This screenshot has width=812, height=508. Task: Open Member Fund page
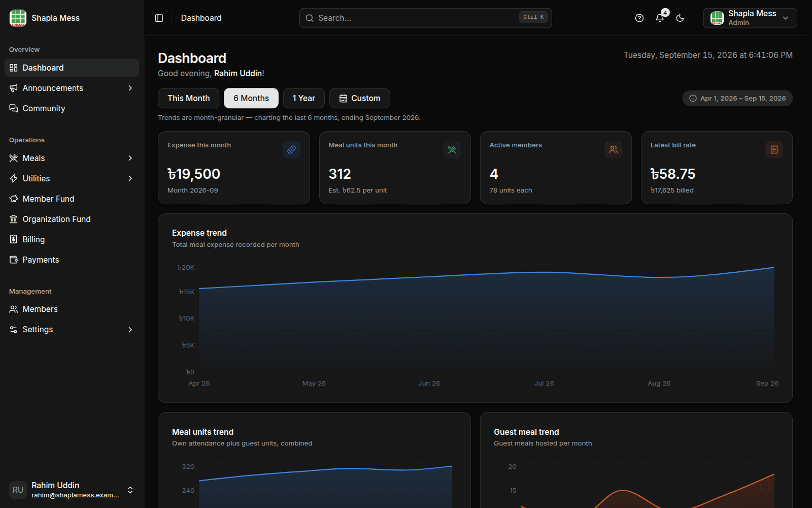point(72,199)
